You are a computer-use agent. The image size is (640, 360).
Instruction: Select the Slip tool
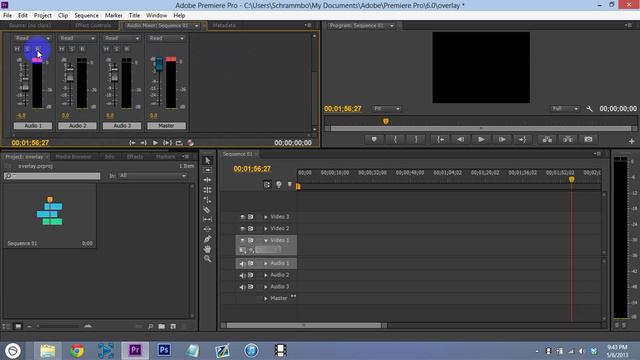207,219
